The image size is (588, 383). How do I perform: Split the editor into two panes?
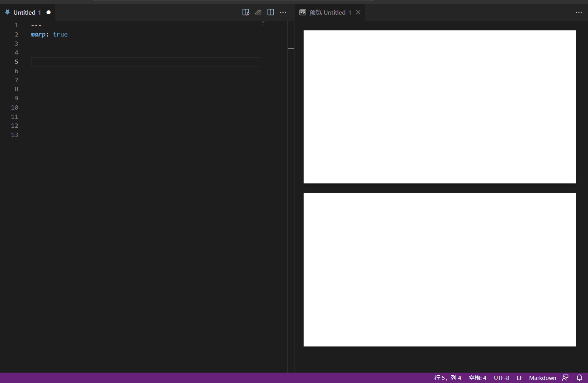pyautogui.click(x=271, y=12)
